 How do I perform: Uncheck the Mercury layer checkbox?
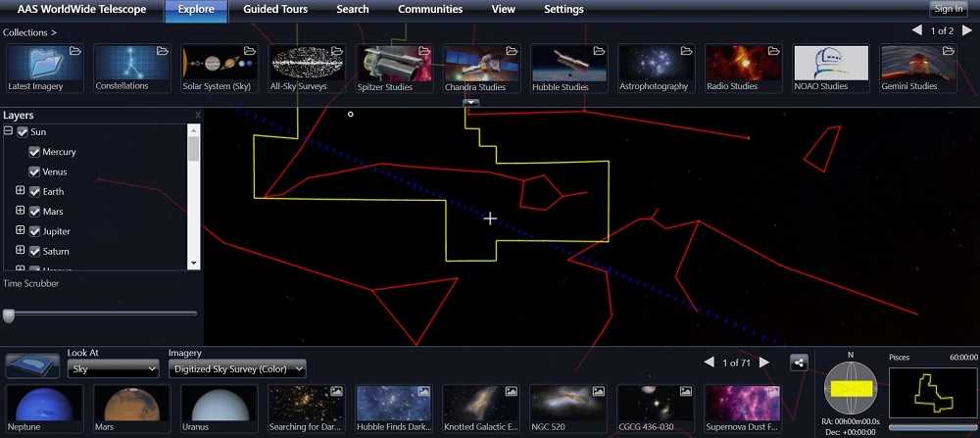[x=34, y=152]
